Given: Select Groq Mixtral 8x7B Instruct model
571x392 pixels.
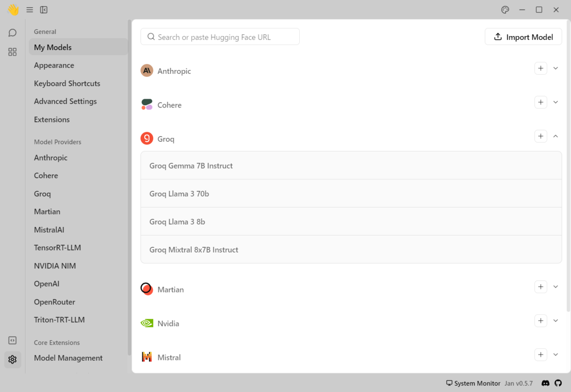Looking at the screenshot, I should (x=351, y=249).
